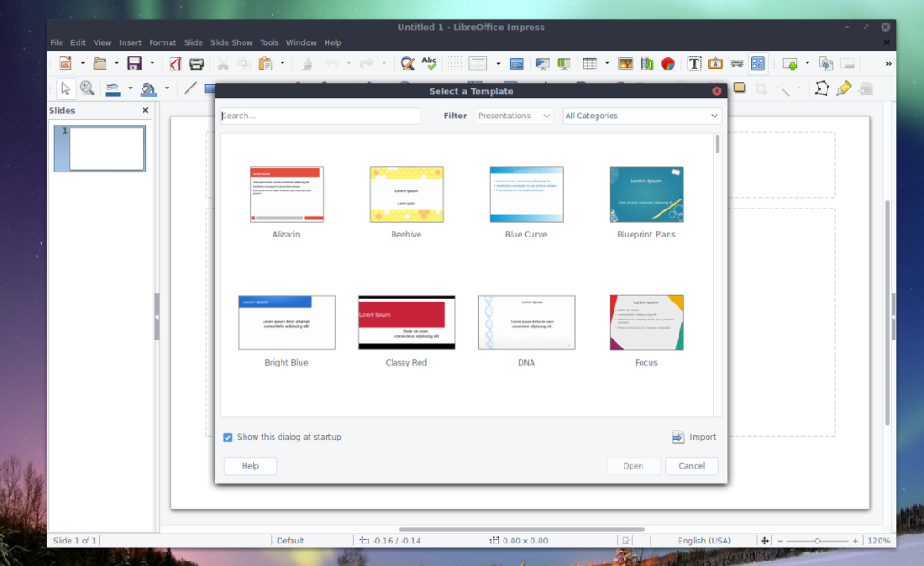Export the presentation as PDF
Screen dimensions: 924x566
tap(175, 63)
